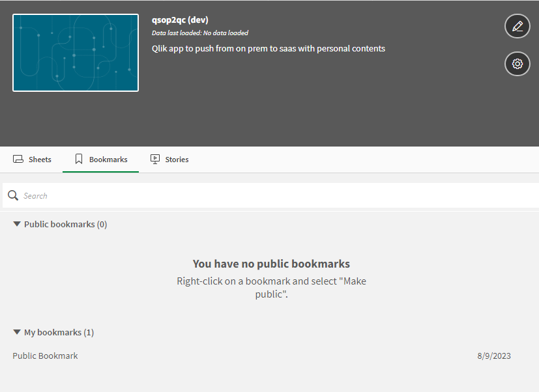
Task: Click the app title qsop2qc (dev)
Action: (180, 20)
